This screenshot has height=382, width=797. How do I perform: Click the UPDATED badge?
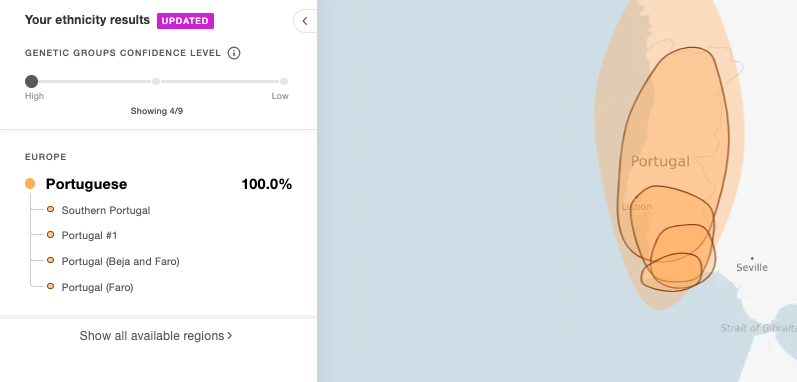click(186, 21)
